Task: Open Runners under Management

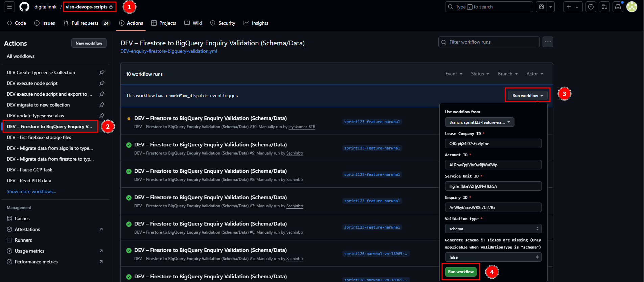Action: [x=23, y=240]
